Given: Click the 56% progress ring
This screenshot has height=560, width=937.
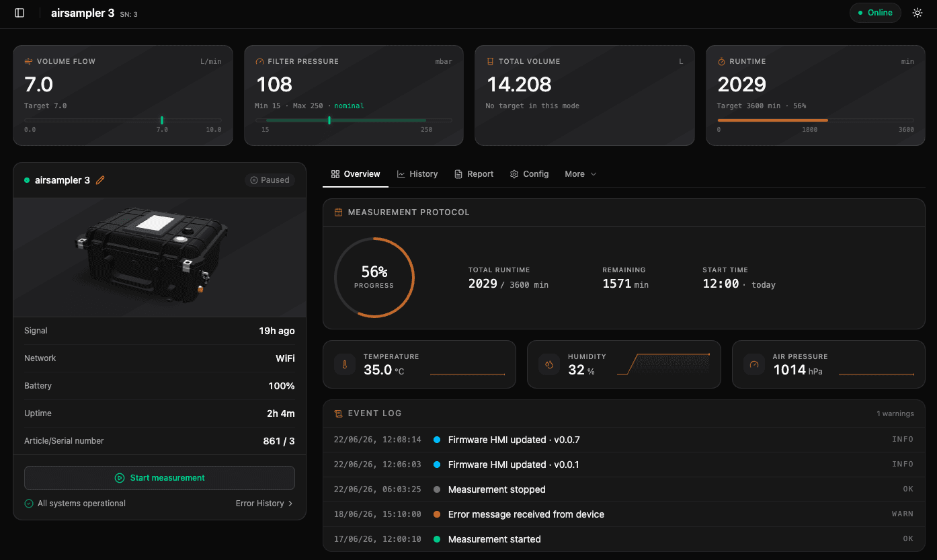Looking at the screenshot, I should click(x=374, y=277).
